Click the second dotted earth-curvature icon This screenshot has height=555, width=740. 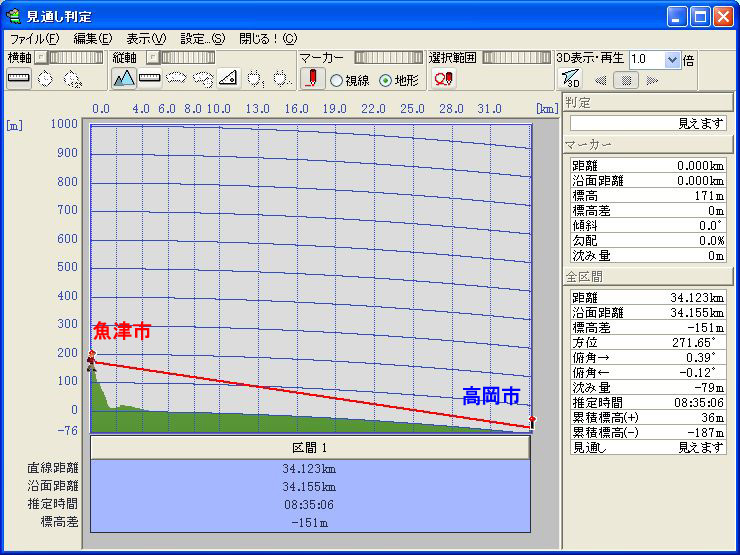202,78
